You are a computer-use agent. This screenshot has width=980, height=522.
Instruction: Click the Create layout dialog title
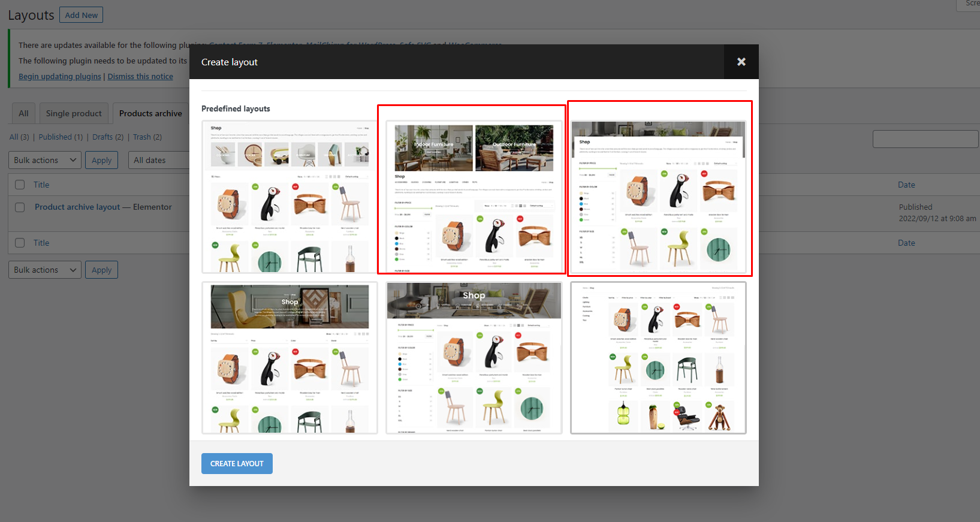click(x=230, y=62)
